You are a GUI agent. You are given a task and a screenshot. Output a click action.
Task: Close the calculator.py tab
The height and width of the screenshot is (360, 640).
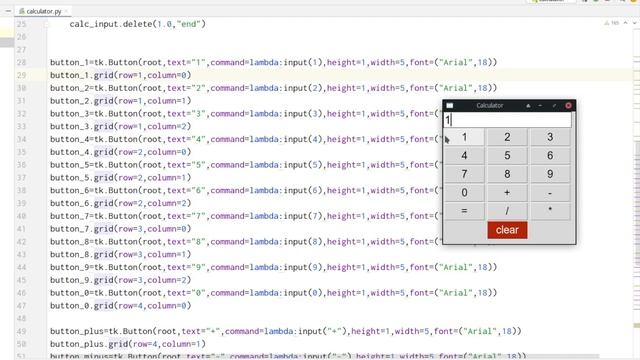66,11
